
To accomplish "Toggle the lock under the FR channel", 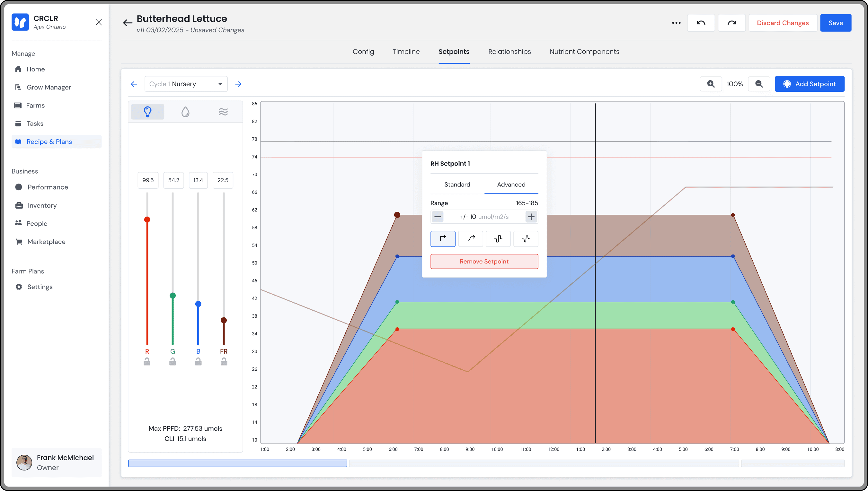I will coord(224,362).
